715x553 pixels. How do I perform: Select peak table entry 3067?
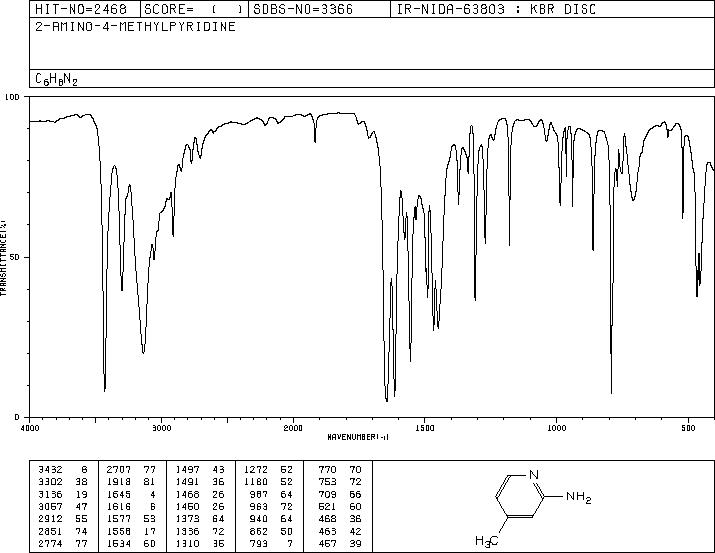pyautogui.click(x=50, y=506)
